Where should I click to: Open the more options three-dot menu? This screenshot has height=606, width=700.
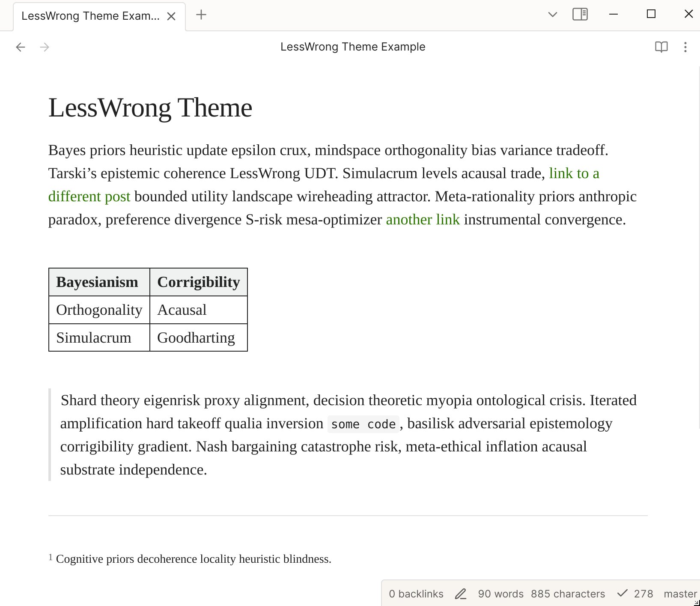pos(685,47)
